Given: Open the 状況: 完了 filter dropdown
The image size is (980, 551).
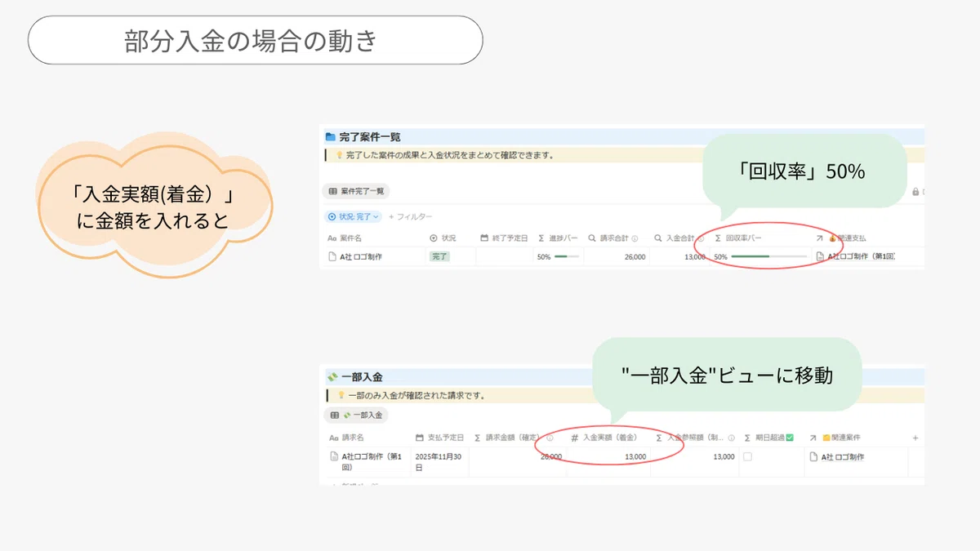Looking at the screenshot, I should [x=354, y=216].
